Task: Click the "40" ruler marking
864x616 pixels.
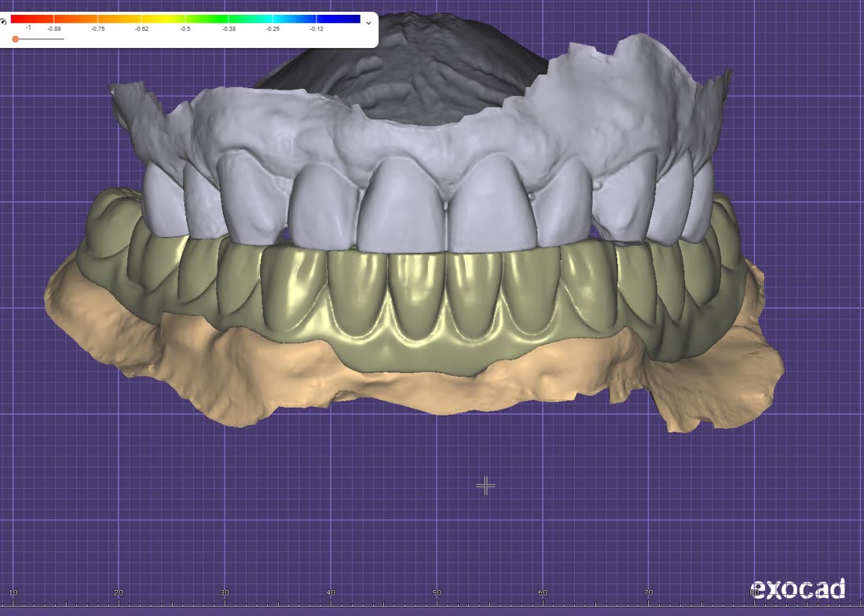Action: (x=331, y=593)
